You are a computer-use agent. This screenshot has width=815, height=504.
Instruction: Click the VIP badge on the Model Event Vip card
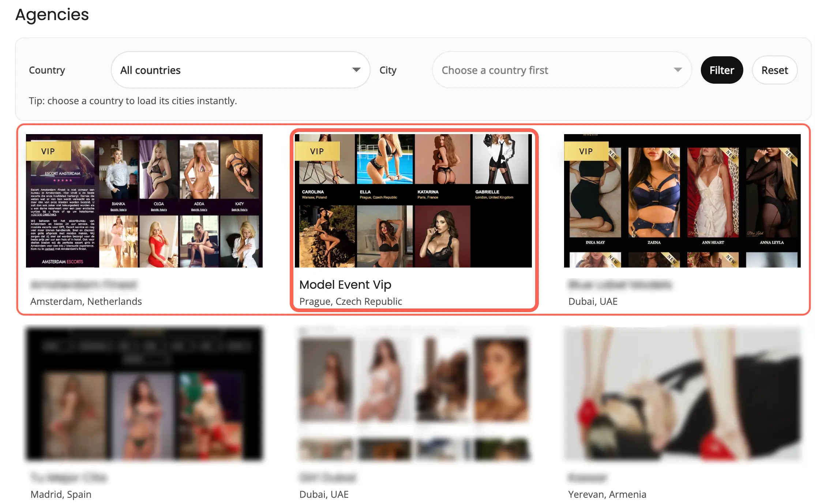[317, 151]
